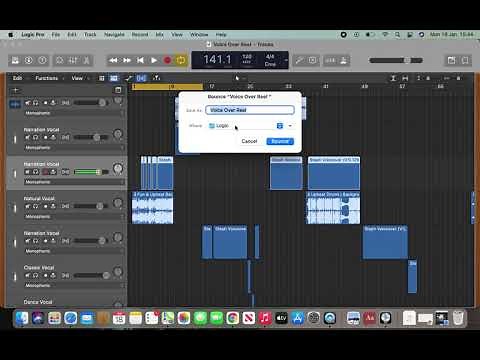
Task: Open the Mix menu
Action: tap(160, 34)
